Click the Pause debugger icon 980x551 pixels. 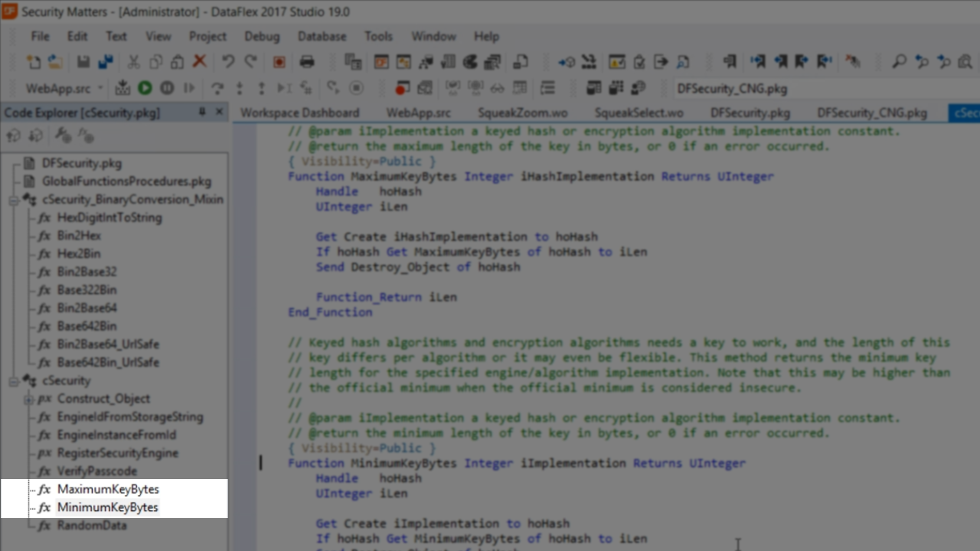coord(167,89)
